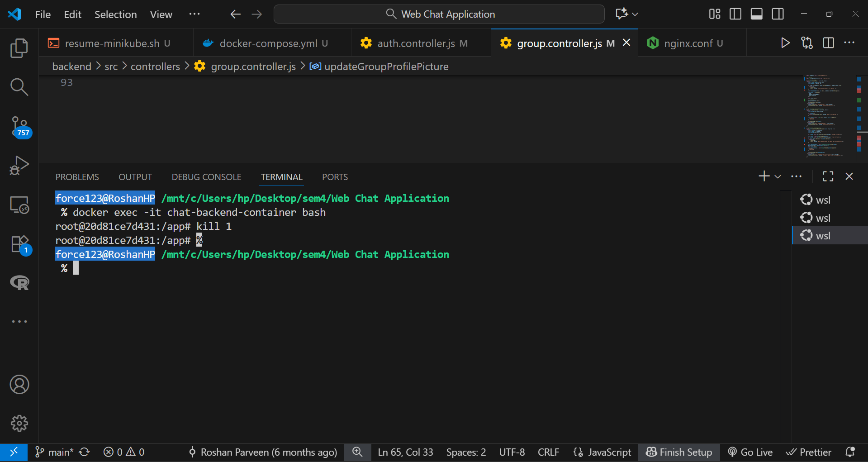
Task: Switch to the DEBUG CONSOLE tab
Action: 206,177
